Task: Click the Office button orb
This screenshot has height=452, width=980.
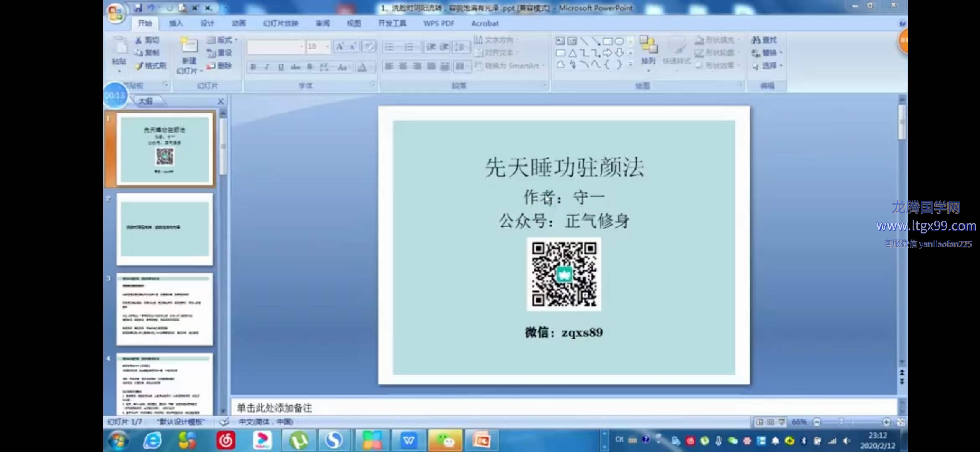Action: click(x=116, y=13)
